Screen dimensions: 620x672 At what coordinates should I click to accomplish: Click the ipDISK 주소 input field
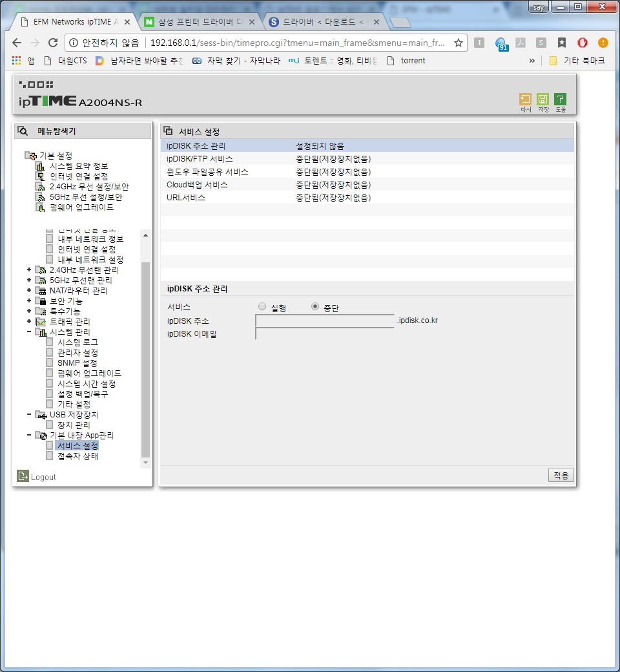[x=325, y=320]
